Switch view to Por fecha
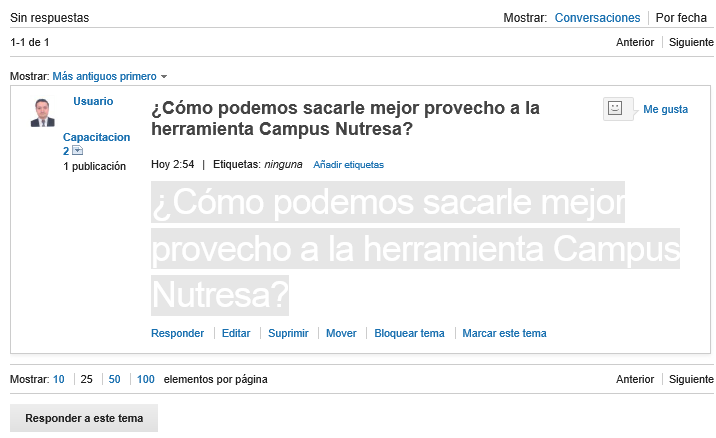The image size is (716, 438). (x=681, y=18)
